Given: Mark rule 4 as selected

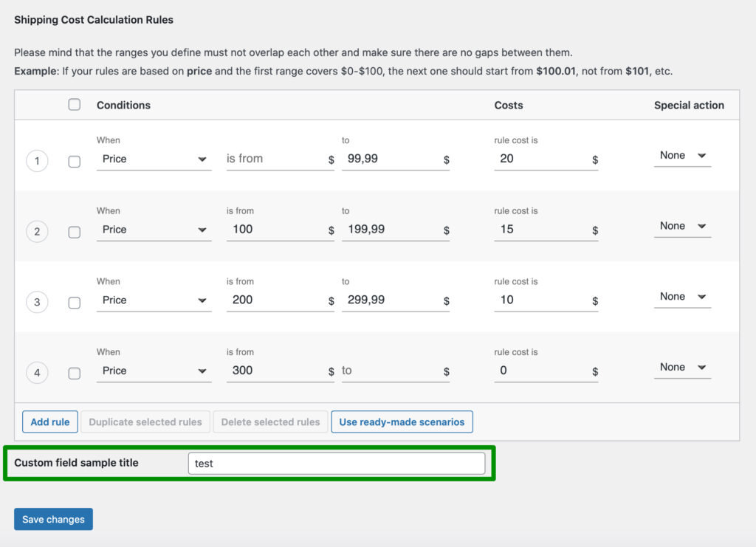Looking at the screenshot, I should coord(74,373).
